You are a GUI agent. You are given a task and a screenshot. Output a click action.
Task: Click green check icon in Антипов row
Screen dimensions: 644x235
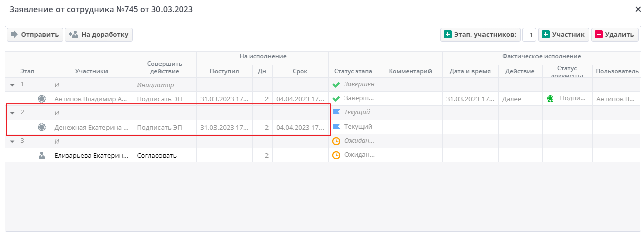[336, 99]
